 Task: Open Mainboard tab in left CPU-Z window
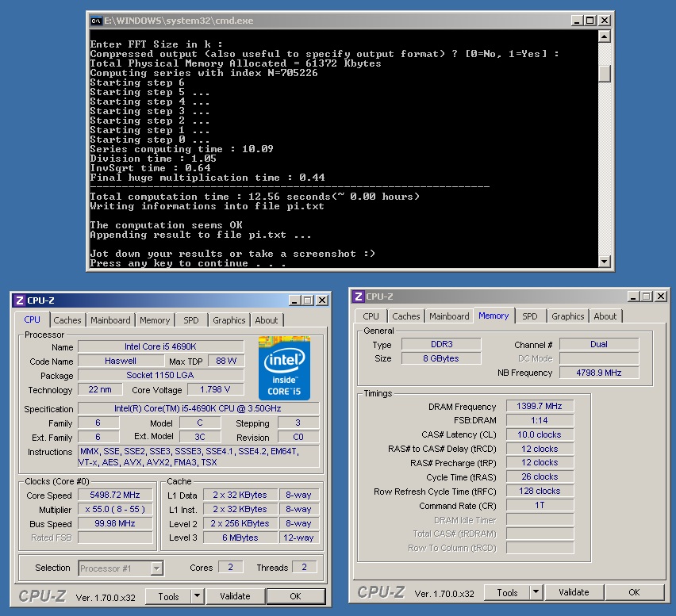(110, 320)
